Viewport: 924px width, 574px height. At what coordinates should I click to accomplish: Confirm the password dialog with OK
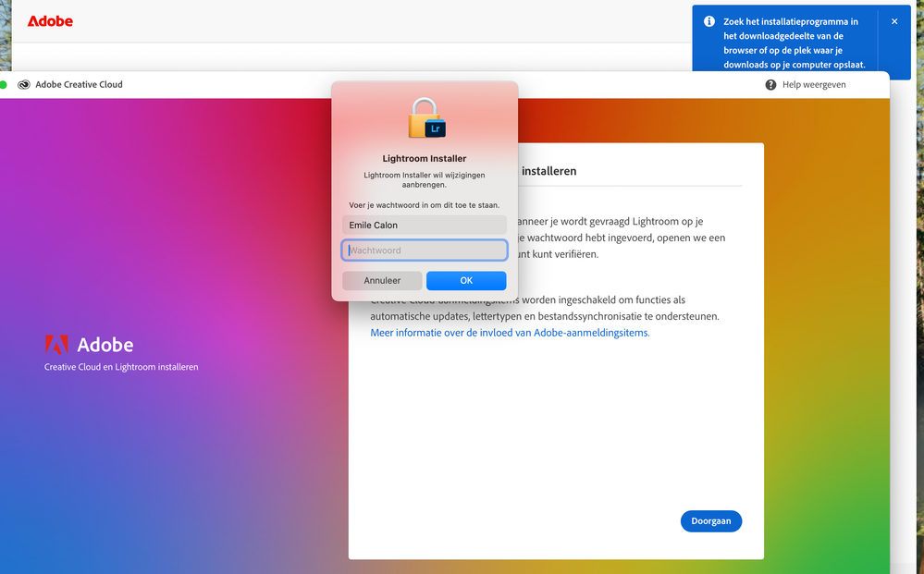pos(466,281)
